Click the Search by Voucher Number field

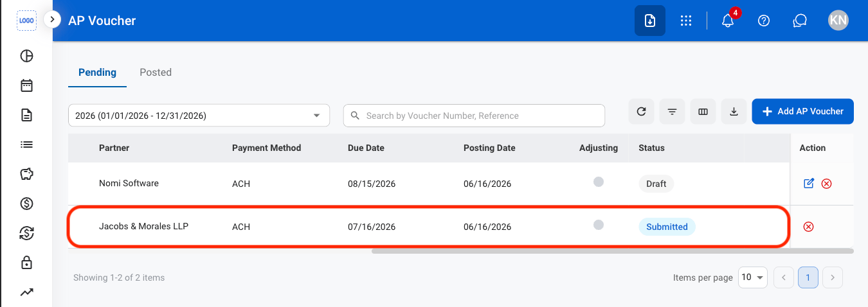(x=474, y=116)
